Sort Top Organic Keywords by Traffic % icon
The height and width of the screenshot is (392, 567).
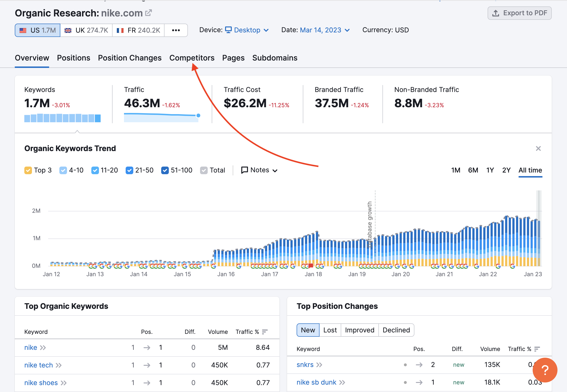click(265, 332)
